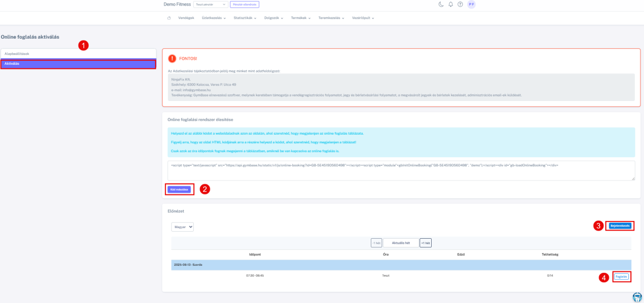Open the Teszt pénztár cash register dropdown
The image size is (644, 303).
(x=210, y=5)
